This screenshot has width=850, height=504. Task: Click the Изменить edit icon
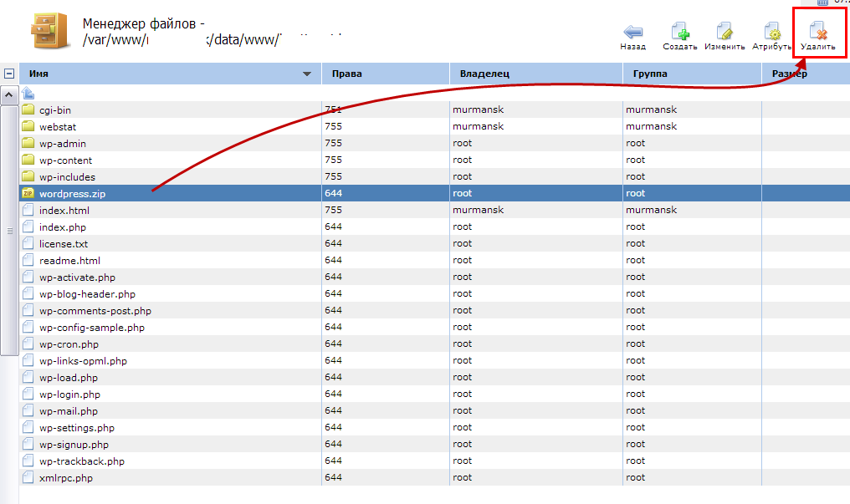coord(725,32)
